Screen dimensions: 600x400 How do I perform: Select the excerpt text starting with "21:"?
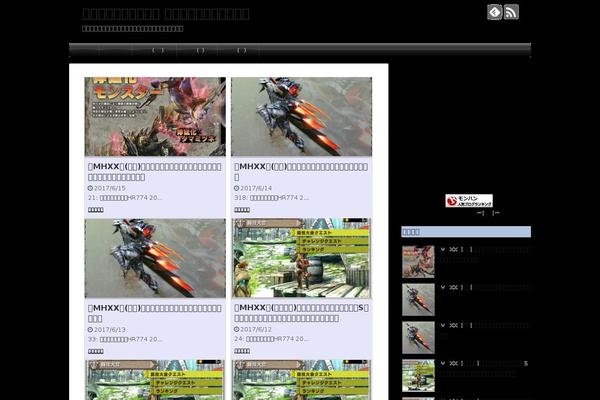coord(125,198)
